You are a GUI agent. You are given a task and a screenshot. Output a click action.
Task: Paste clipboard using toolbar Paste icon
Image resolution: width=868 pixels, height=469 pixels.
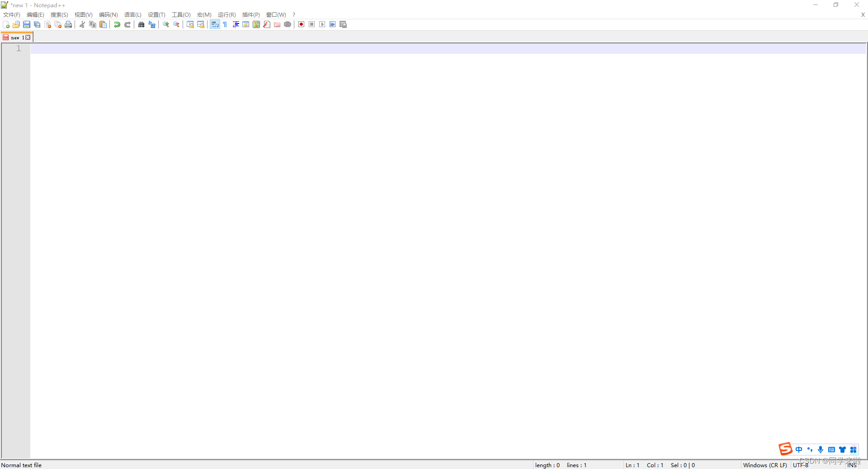pyautogui.click(x=103, y=24)
